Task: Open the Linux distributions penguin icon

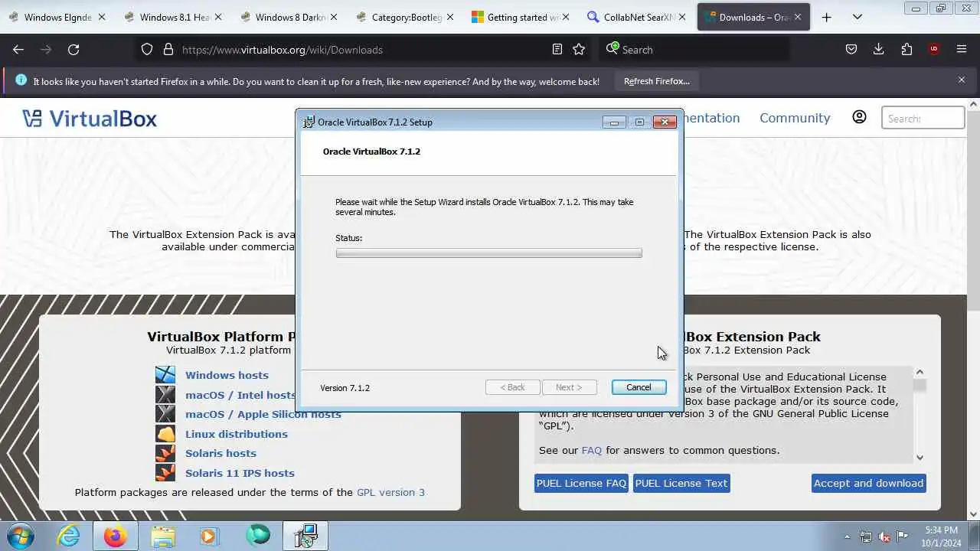Action: pos(165,434)
